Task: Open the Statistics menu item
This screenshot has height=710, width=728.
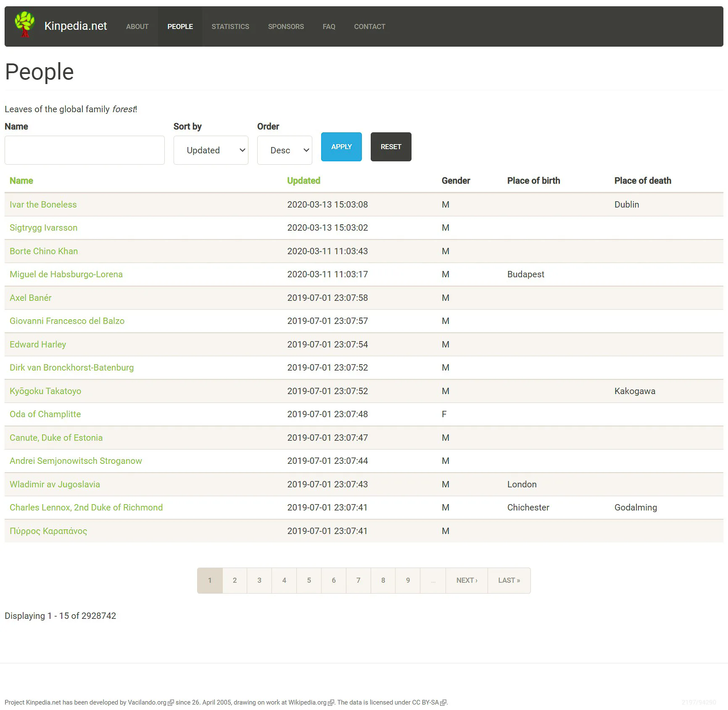Action: pyautogui.click(x=230, y=26)
